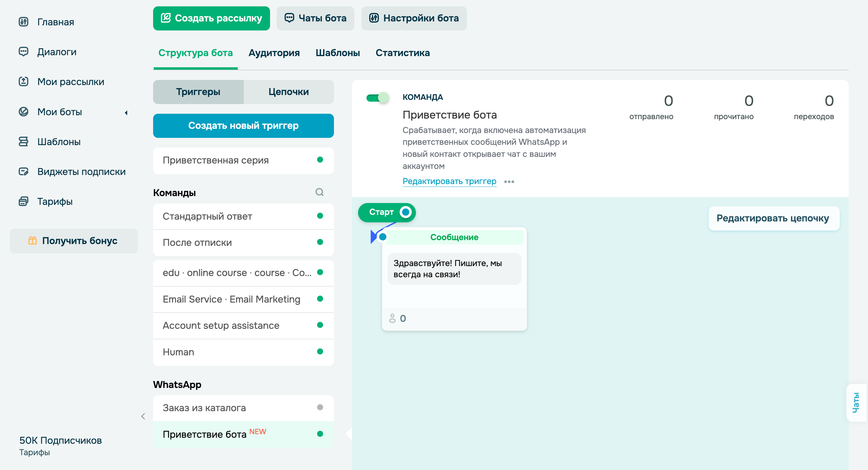Click the Мои рассылки sidebar icon
This screenshot has height=470, width=868.
click(23, 81)
